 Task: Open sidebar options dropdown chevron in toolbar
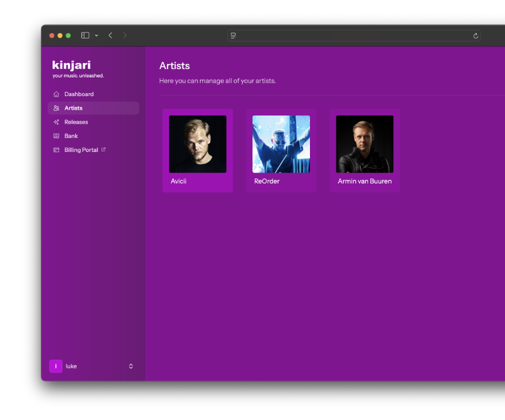tap(96, 35)
